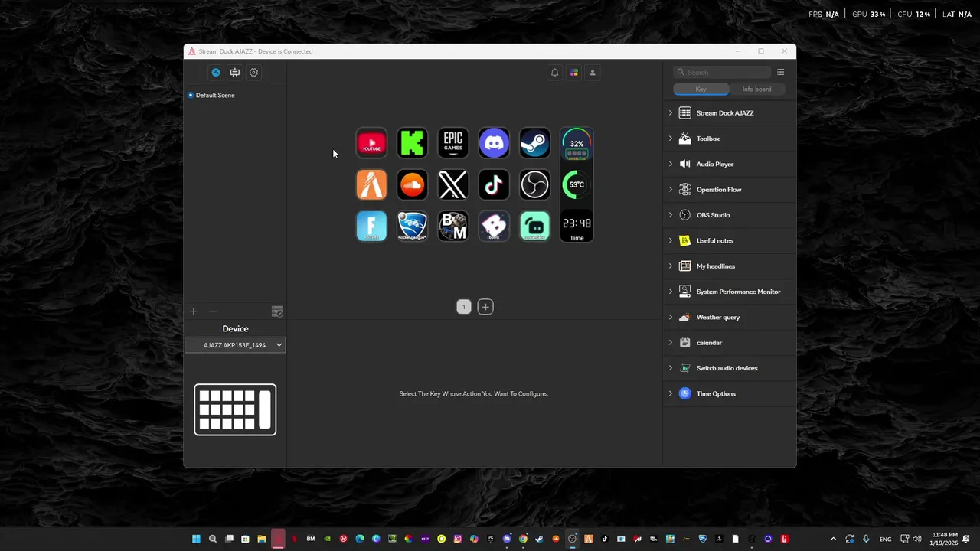The height and width of the screenshot is (551, 980).
Task: Show hidden tray icons chevron
Action: click(x=833, y=539)
